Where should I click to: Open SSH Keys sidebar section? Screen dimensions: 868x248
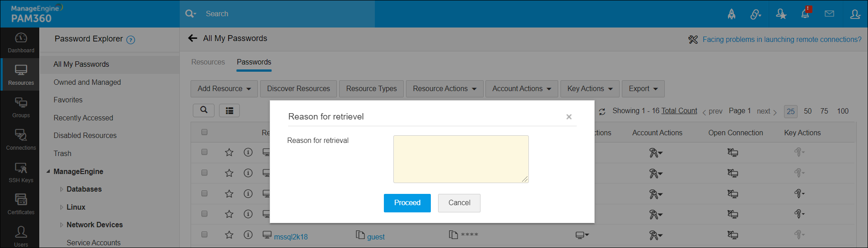21,172
